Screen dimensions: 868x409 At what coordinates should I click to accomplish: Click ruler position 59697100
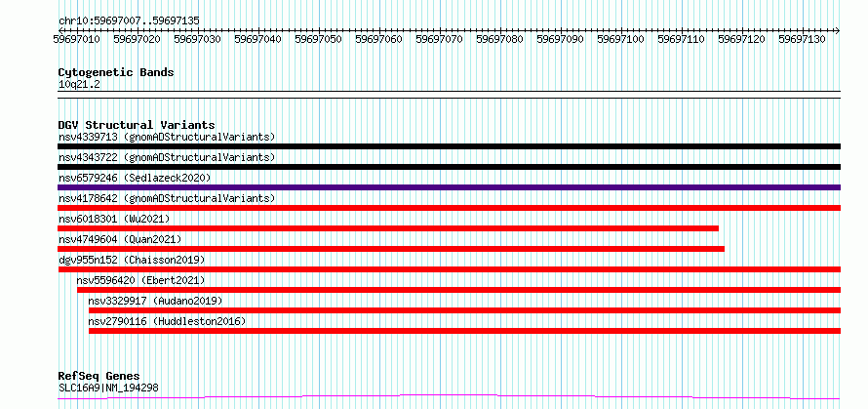coord(620,39)
